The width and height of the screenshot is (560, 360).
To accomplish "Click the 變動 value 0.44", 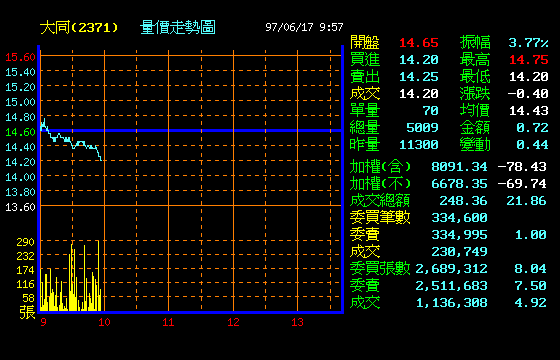I will [532, 145].
